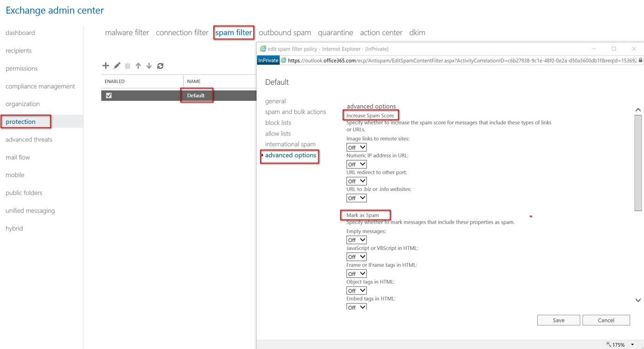
Task: Click the Exchange admin center title
Action: click(55, 10)
